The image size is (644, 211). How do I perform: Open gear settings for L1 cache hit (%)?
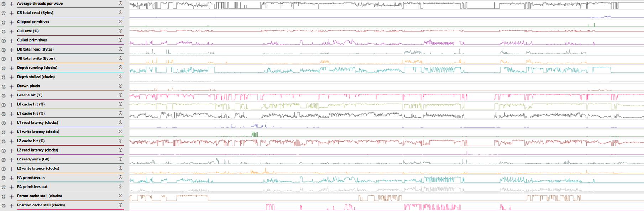[4, 114]
